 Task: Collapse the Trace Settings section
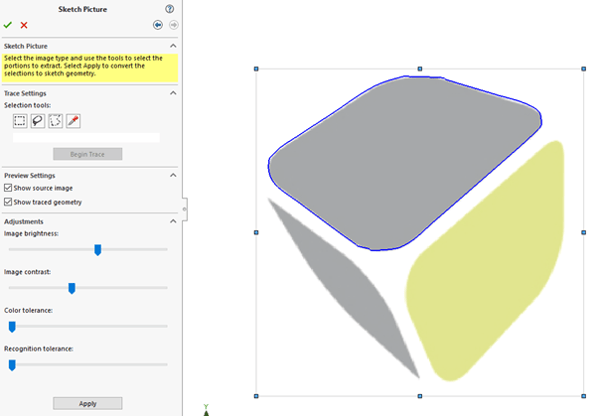pyautogui.click(x=173, y=93)
